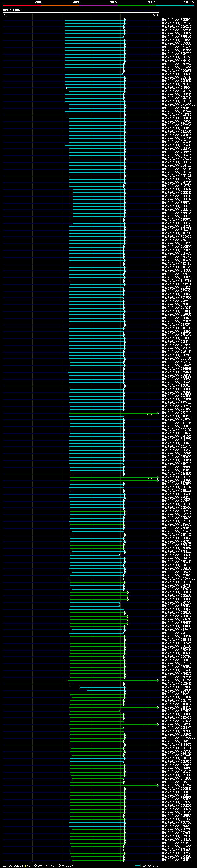Select label UniRef100_B6KQ98

pyautogui.click(x=177, y=481)
